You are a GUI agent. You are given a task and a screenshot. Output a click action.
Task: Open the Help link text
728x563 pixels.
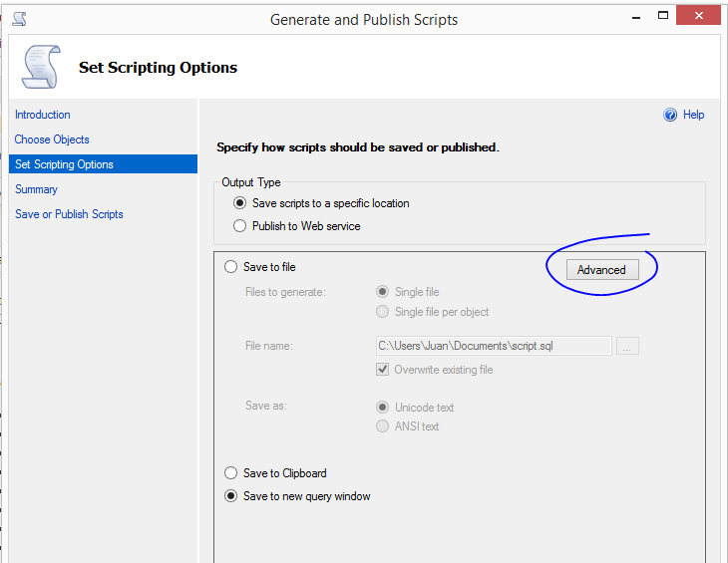pos(694,115)
